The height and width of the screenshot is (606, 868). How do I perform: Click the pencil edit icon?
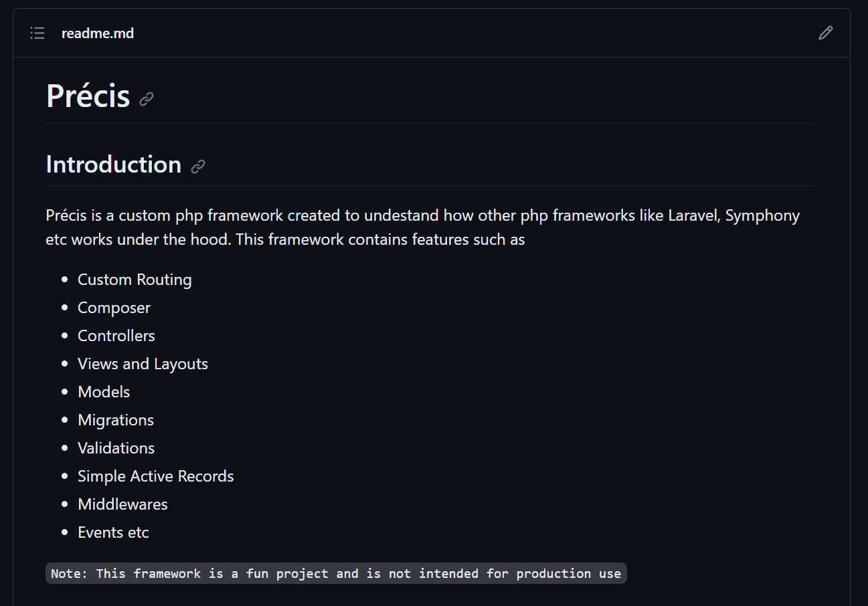click(x=826, y=33)
